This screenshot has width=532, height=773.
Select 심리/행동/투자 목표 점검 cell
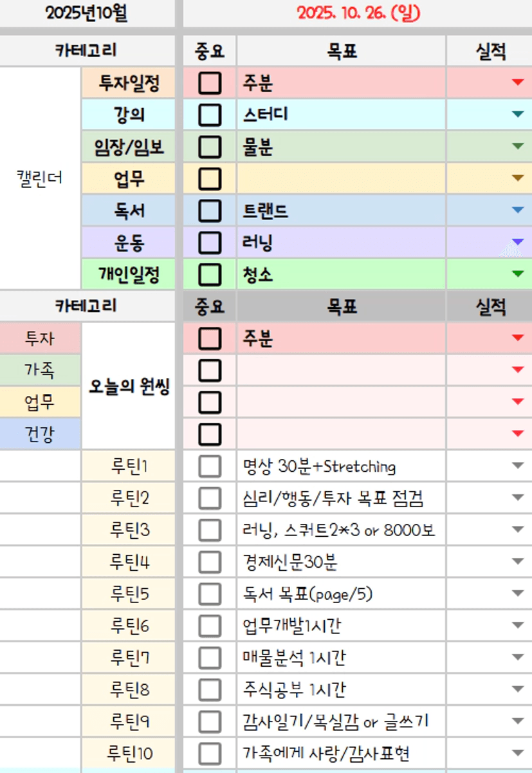(341, 498)
